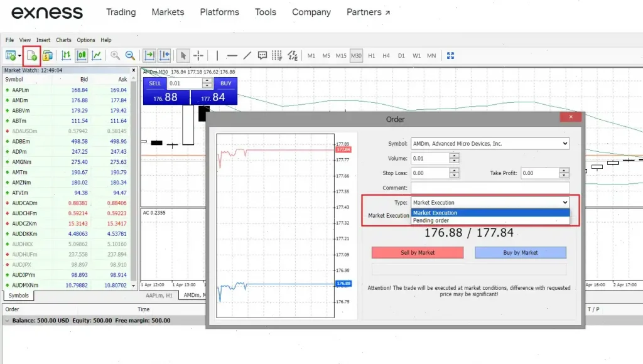Zoom out on the chart

point(130,55)
